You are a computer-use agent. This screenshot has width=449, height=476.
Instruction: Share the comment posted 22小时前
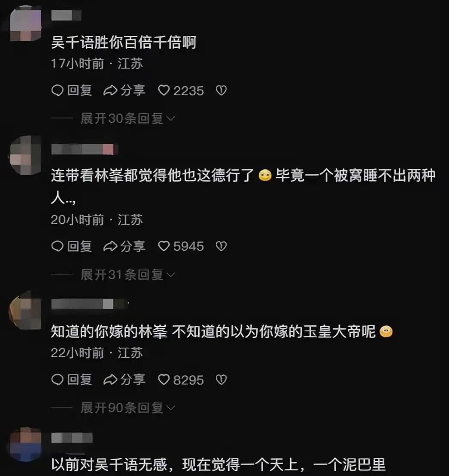[x=124, y=380]
